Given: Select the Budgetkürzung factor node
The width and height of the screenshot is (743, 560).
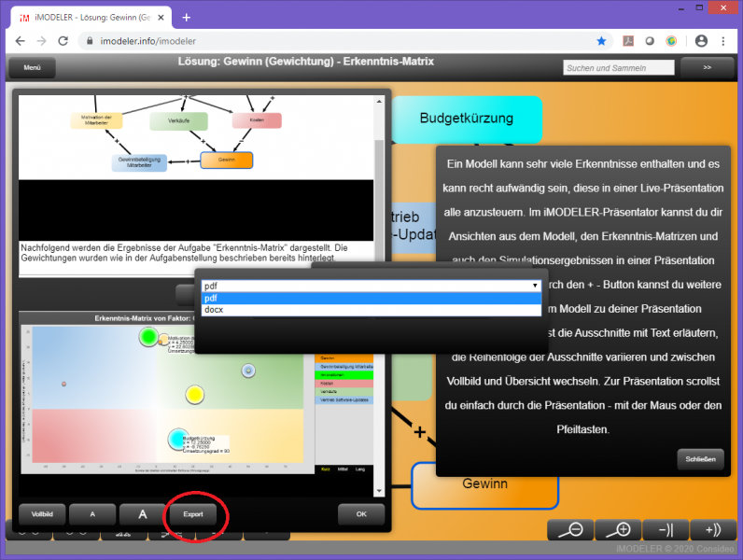Looking at the screenshot, I should [467, 119].
